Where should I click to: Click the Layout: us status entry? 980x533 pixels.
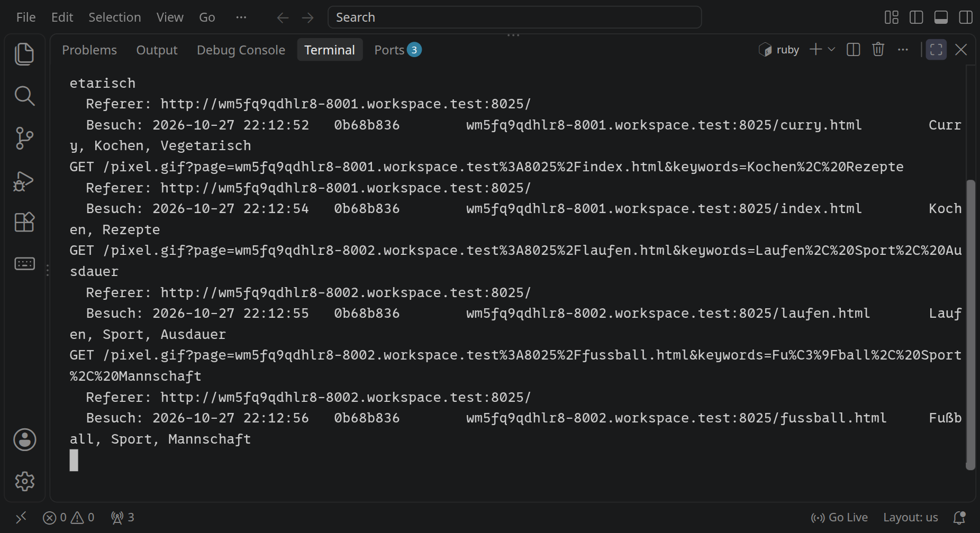(x=910, y=517)
